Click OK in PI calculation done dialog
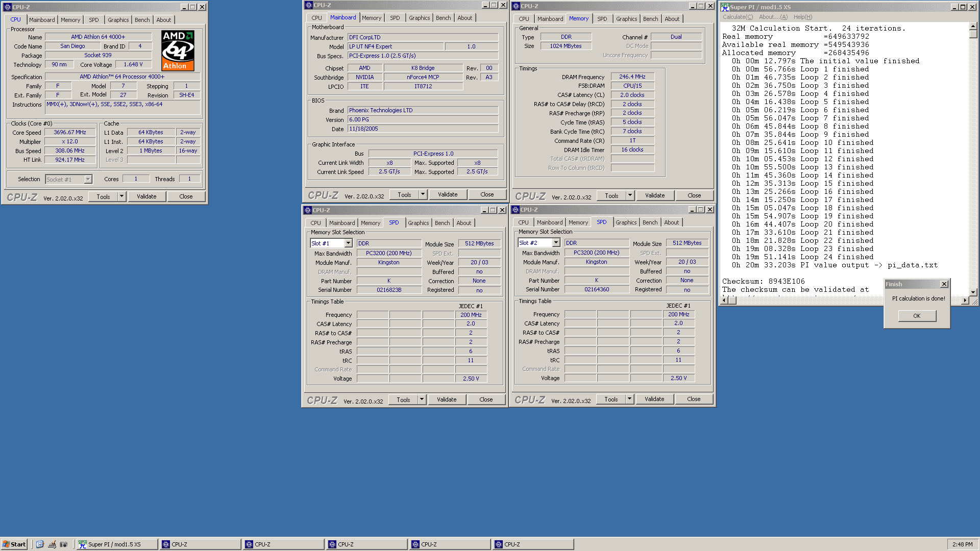Viewport: 980px width, 551px height. click(917, 316)
